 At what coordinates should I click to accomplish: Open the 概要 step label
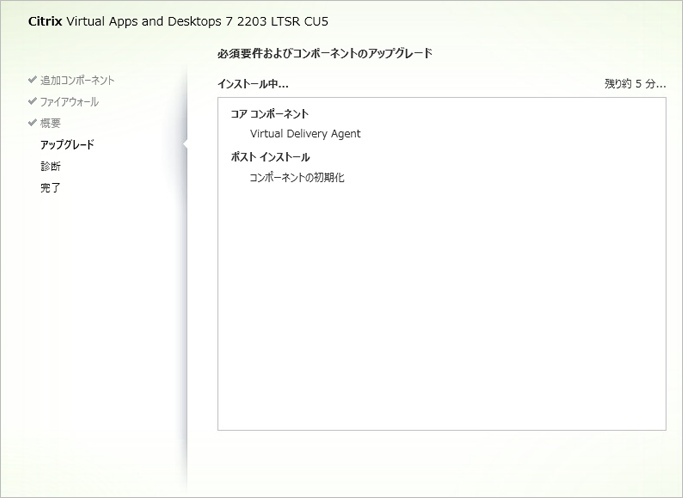50,123
